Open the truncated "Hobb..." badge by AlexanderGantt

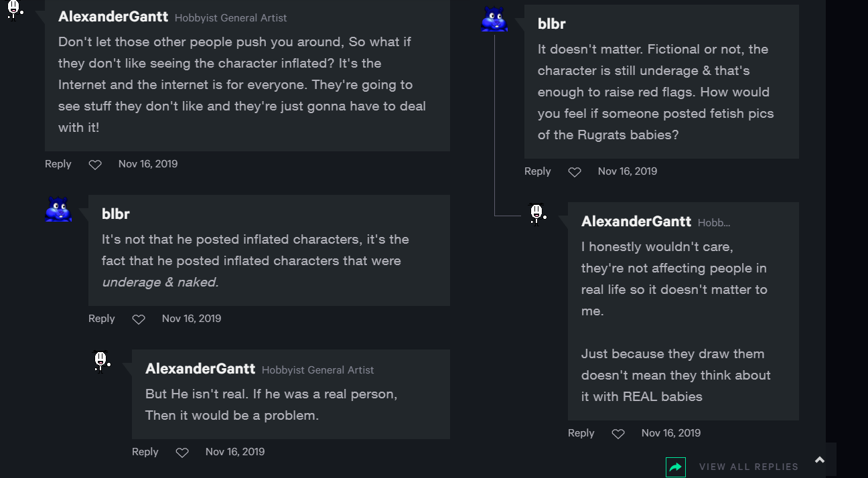pos(714,223)
